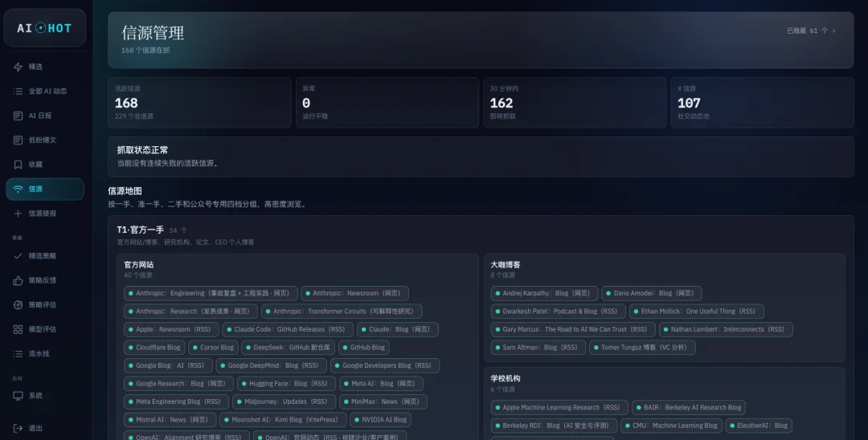
Task: Open Apple Machine Learning Research chip
Action: point(559,407)
